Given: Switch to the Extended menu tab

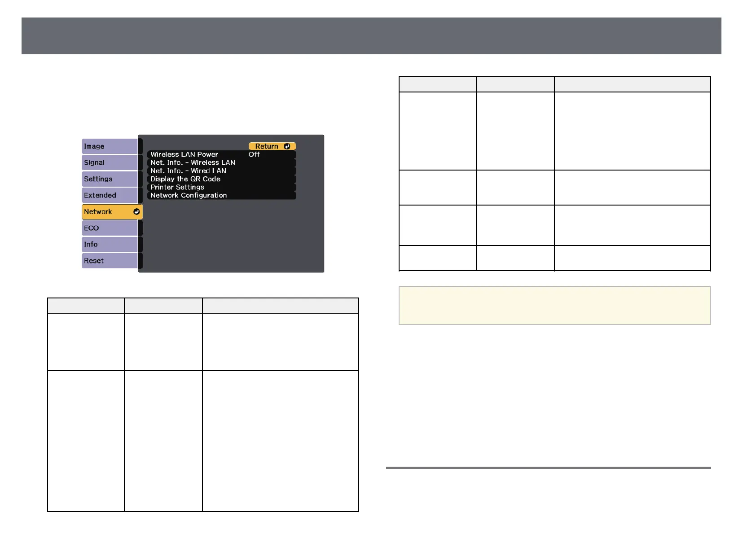Looking at the screenshot, I should coord(110,195).
